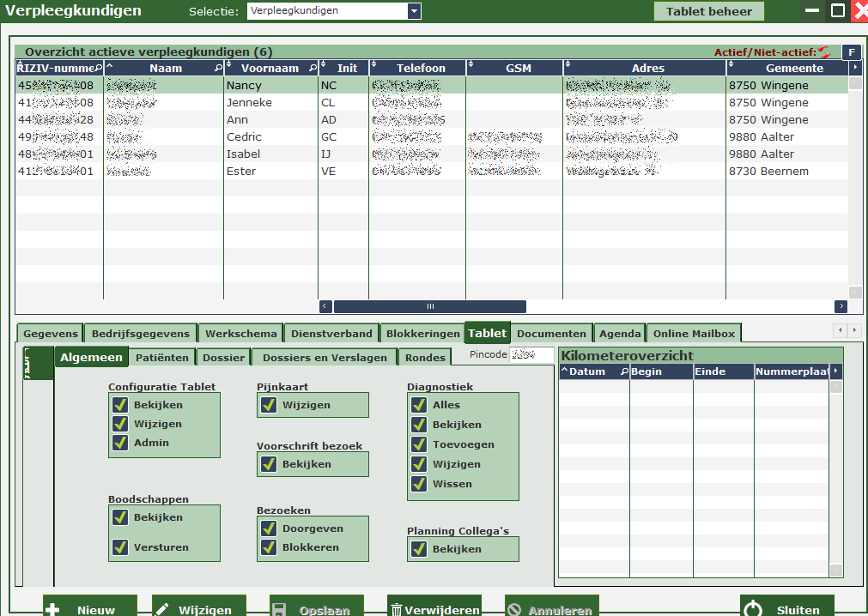Toggle Wissen checkbox under Diagnostiek
This screenshot has height=616, width=868.
419,484
